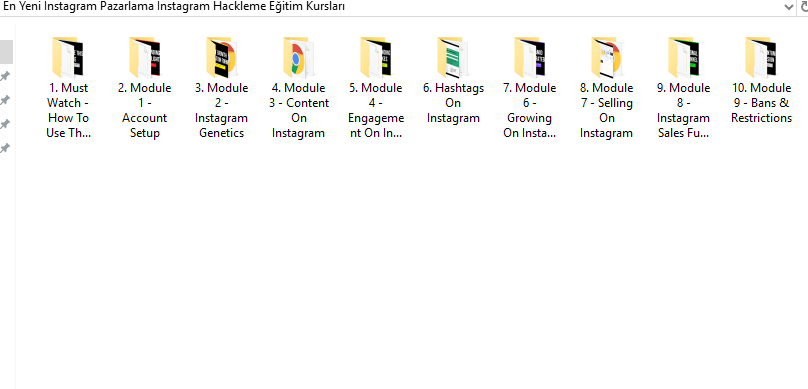Select the '10. Module 9 - Bans & Restrictions' folder icon
Image resolution: width=808 pixels, height=389 pixels.
tap(761, 57)
